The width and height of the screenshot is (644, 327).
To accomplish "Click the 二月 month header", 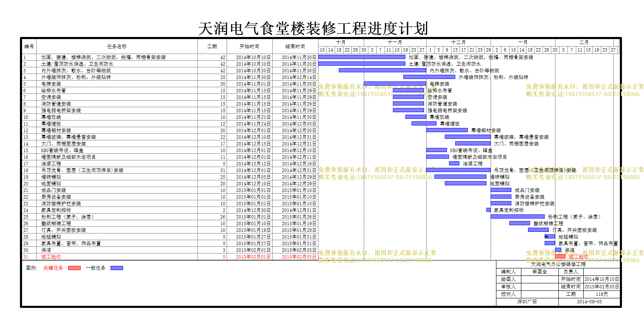I will click(x=584, y=42).
